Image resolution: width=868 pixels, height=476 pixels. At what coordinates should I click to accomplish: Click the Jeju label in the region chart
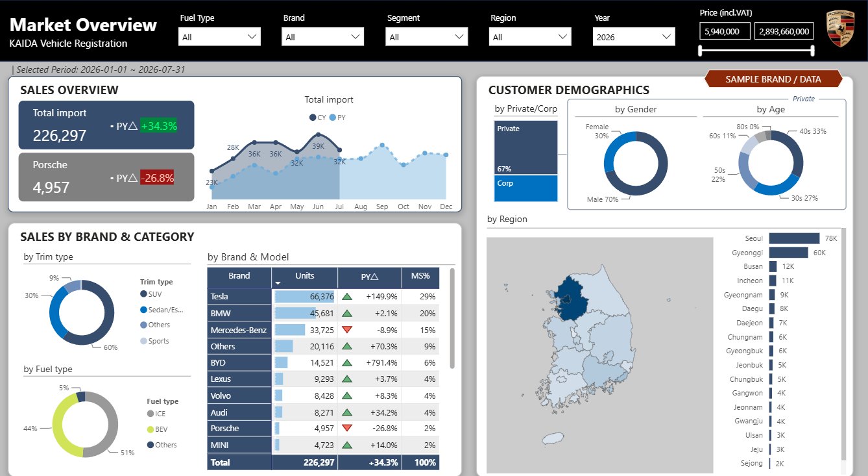755,449
